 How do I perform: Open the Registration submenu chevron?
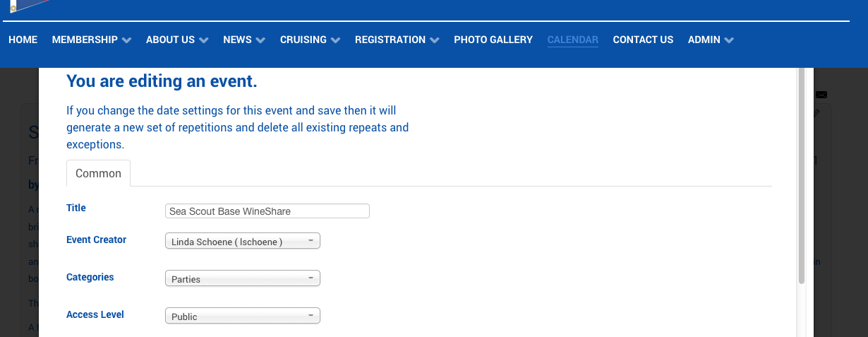pyautogui.click(x=434, y=40)
